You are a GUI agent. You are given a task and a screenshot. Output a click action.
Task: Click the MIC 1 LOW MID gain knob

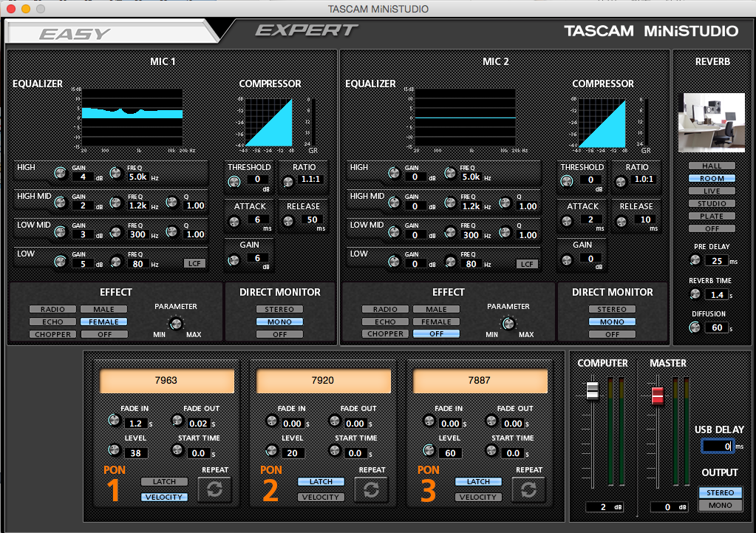click(61, 232)
